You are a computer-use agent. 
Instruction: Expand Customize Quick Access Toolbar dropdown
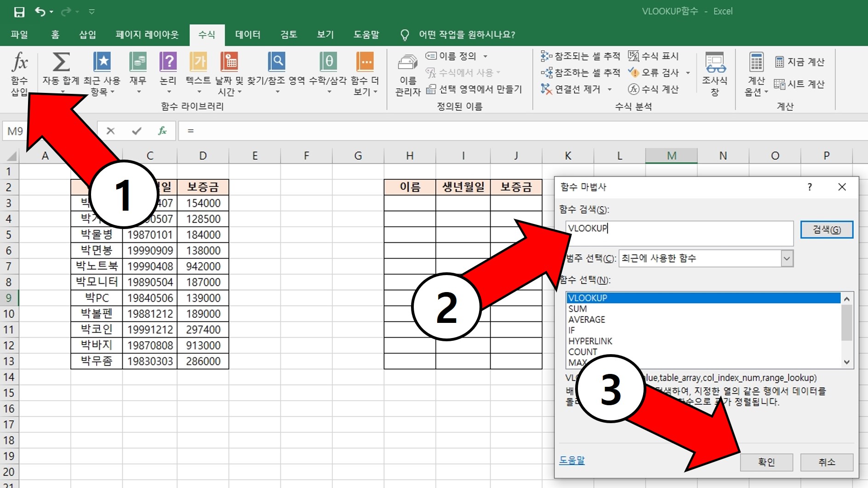92,12
